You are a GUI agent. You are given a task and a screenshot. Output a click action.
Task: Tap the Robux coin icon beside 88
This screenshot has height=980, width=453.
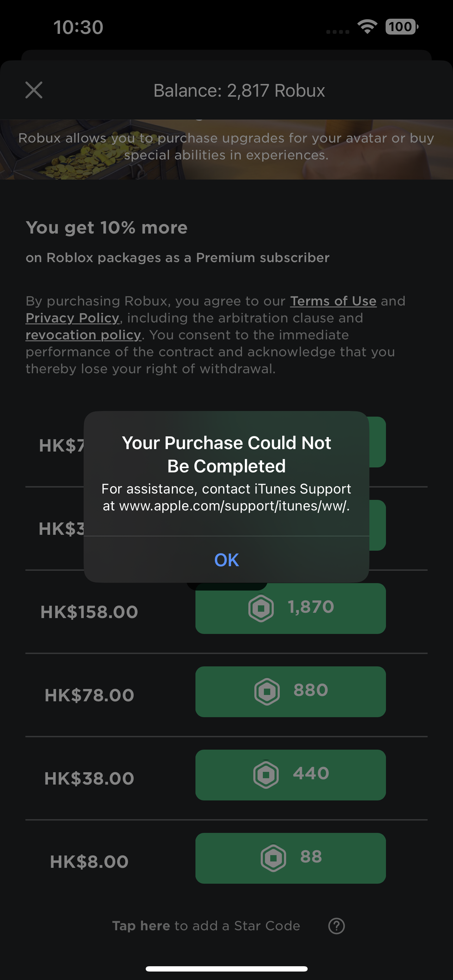(x=273, y=858)
